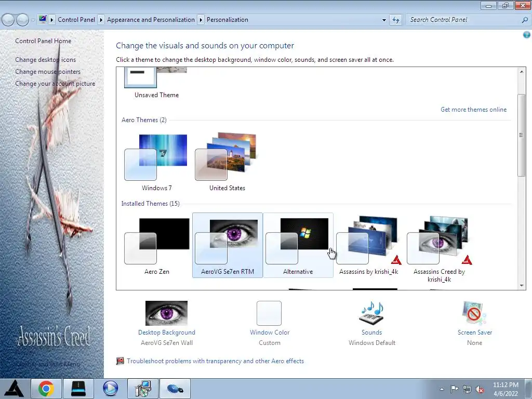Open address bar history dropdown
The width and height of the screenshot is (532, 399).
click(384, 20)
